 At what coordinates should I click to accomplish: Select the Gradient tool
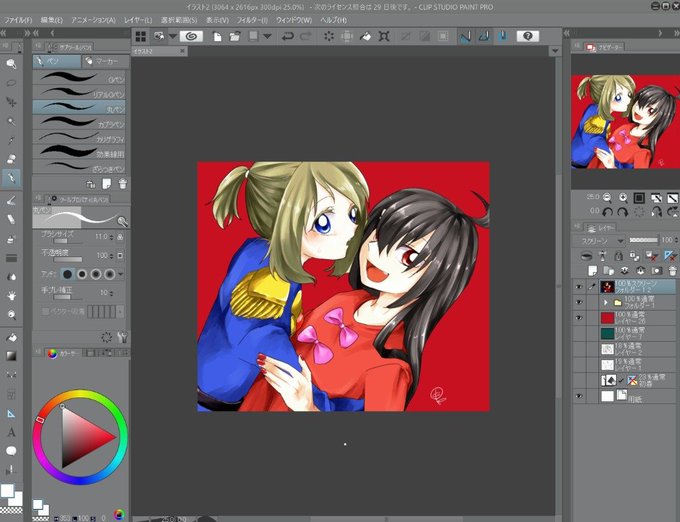(11, 356)
